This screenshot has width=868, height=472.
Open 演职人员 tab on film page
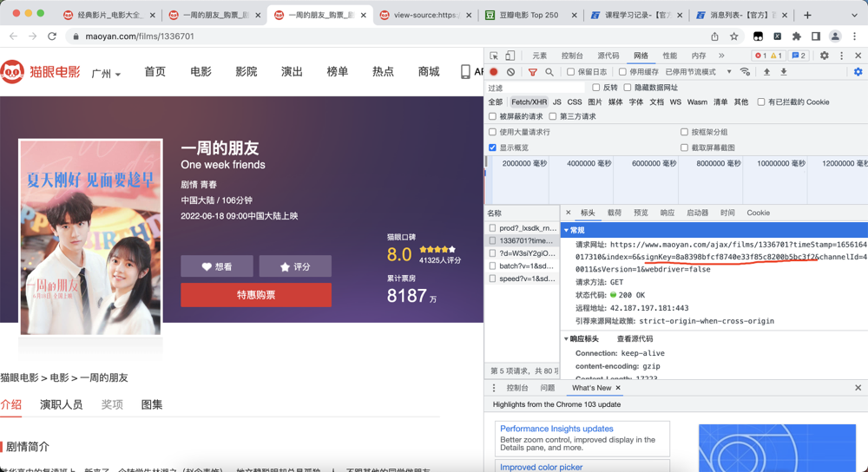[x=62, y=404]
